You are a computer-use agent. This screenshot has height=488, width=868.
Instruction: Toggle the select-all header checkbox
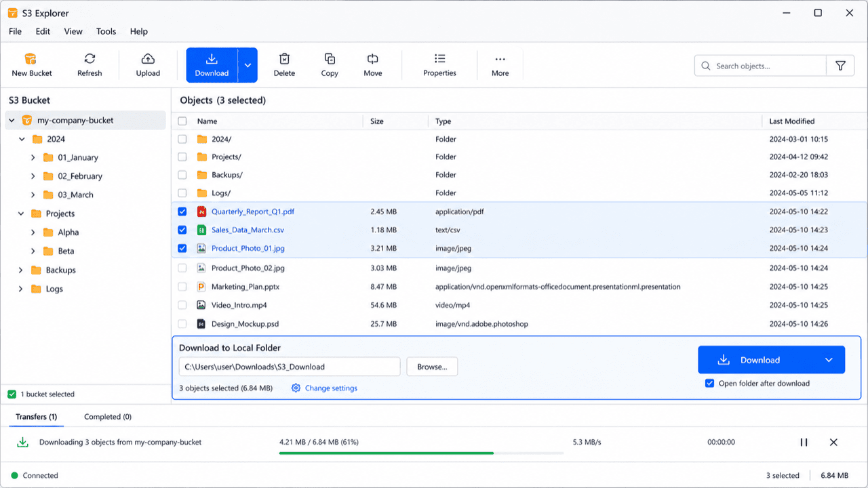[182, 121]
